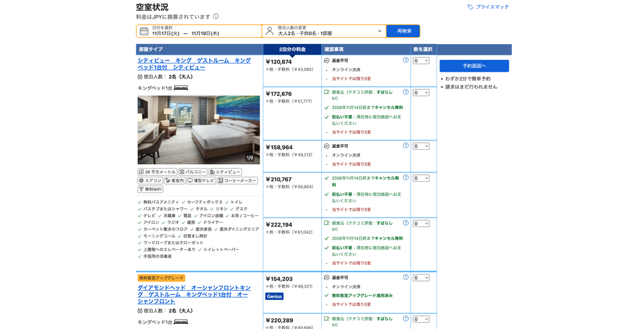Click the help icon in the ¥172,676 row

(406, 92)
